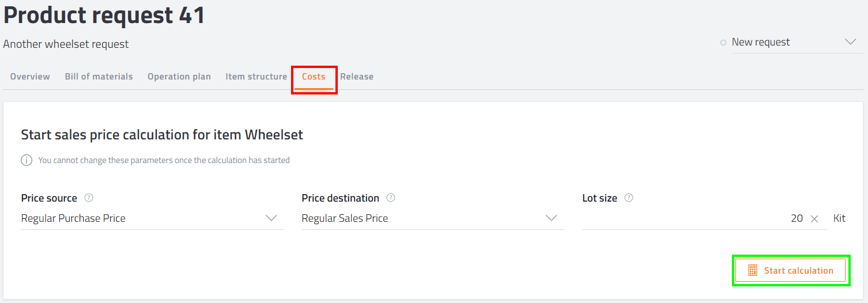This screenshot has width=868, height=303.
Task: Click the Price destination help icon
Action: pyautogui.click(x=391, y=198)
